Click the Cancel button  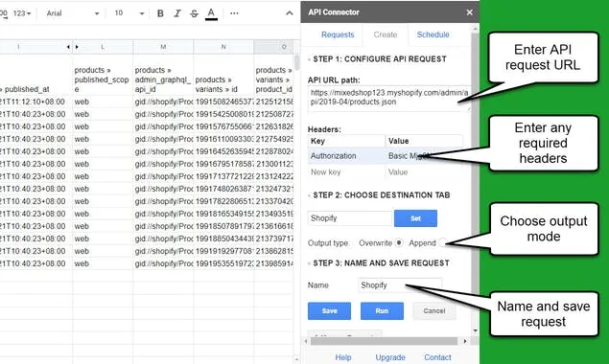click(434, 310)
